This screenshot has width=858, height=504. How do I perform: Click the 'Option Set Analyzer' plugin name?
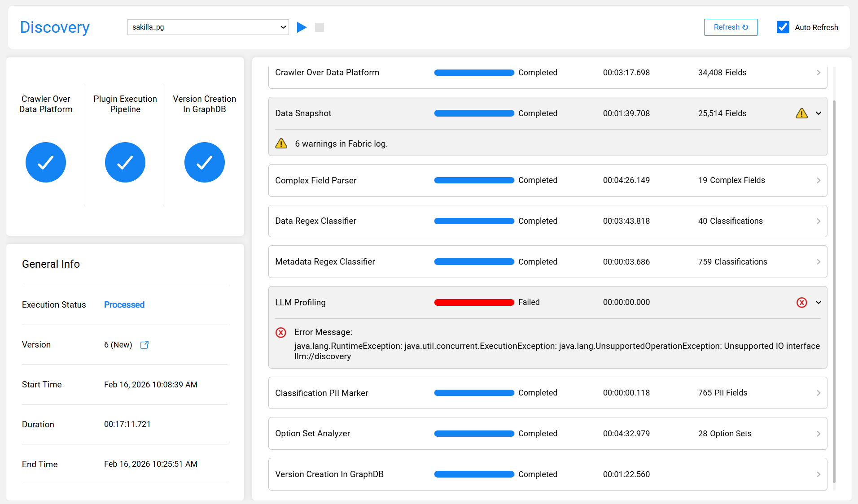312,434
